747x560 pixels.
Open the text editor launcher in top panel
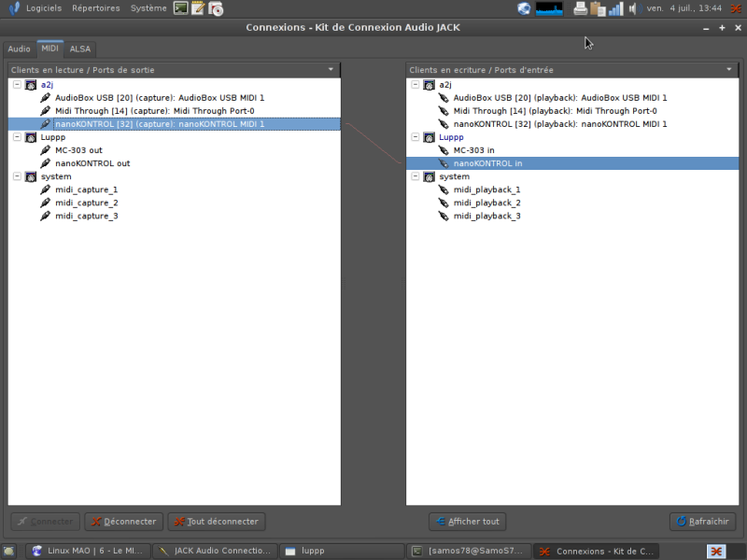tap(198, 8)
